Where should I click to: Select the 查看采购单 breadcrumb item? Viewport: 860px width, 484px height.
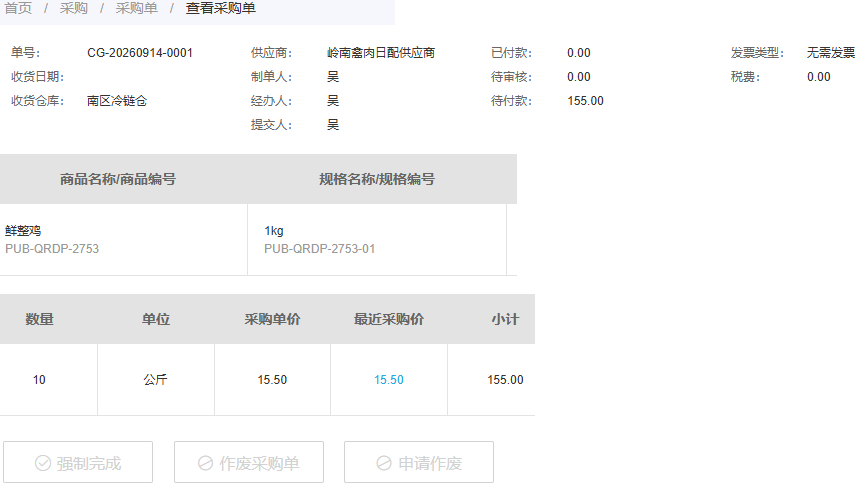[220, 8]
